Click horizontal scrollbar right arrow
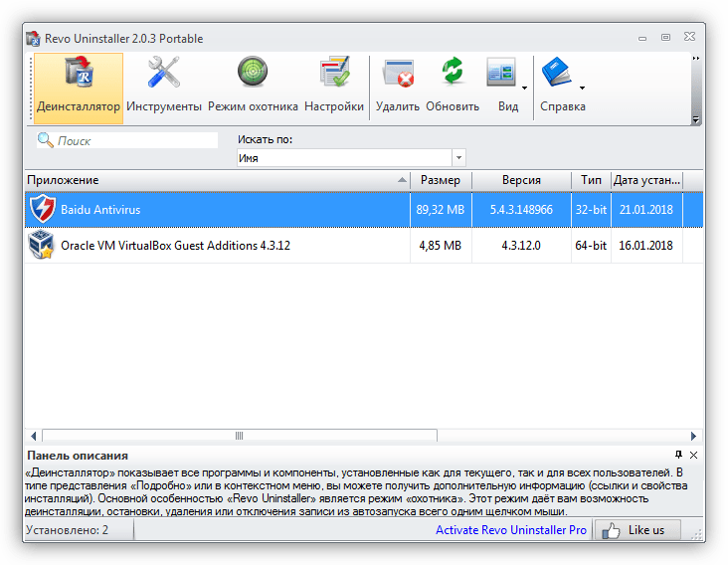This screenshot has height=565, width=728. pyautogui.click(x=693, y=436)
